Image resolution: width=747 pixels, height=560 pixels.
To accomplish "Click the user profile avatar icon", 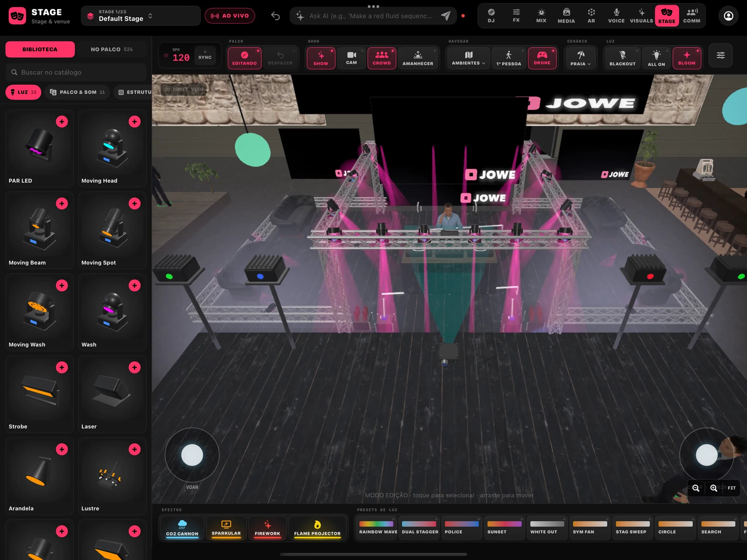I will click(x=728, y=16).
